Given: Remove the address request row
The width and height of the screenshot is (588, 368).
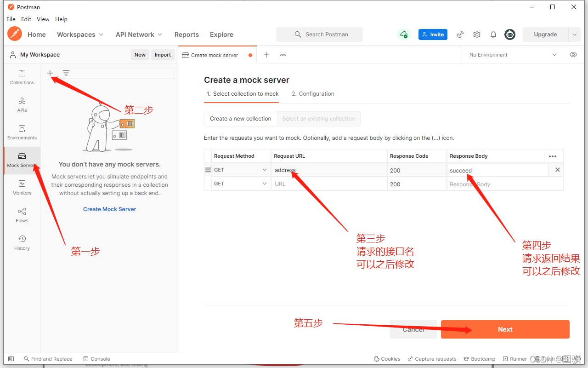Looking at the screenshot, I should [558, 170].
